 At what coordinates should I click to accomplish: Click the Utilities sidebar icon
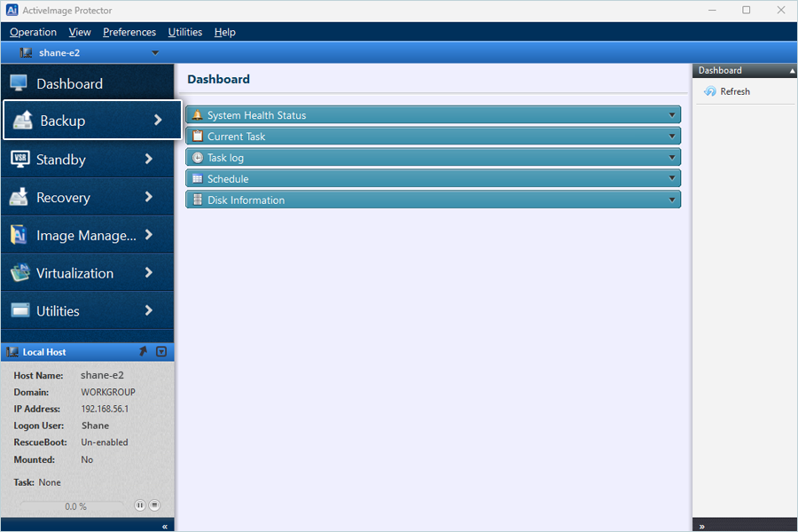[x=20, y=310]
